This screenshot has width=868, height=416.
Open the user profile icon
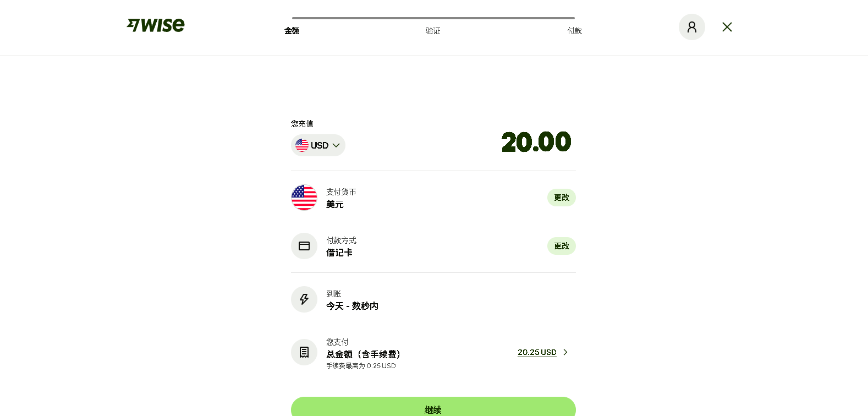pos(692,27)
